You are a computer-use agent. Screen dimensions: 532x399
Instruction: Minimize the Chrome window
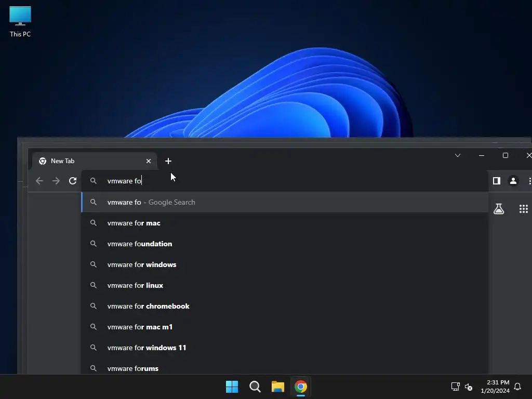point(482,155)
